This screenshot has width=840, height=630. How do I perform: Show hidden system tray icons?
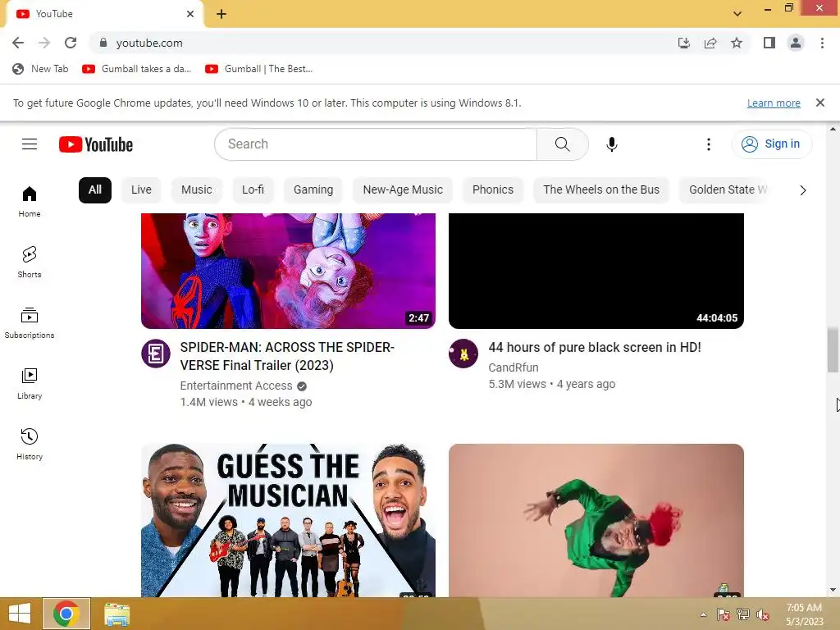coord(703,614)
